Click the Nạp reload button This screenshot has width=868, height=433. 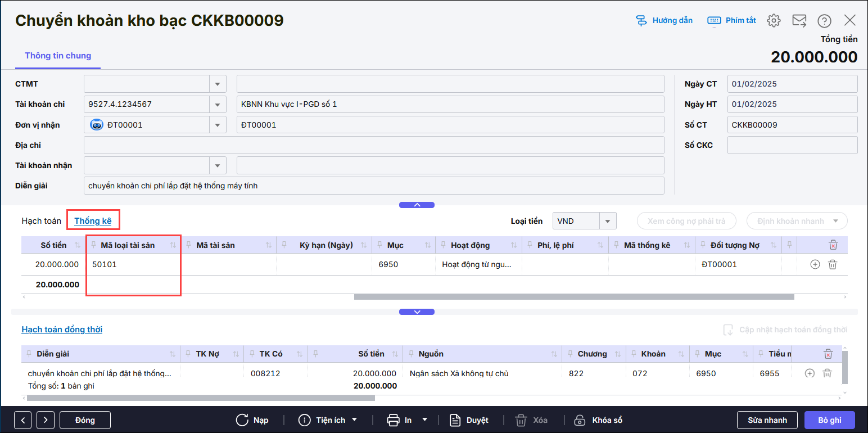tap(252, 420)
